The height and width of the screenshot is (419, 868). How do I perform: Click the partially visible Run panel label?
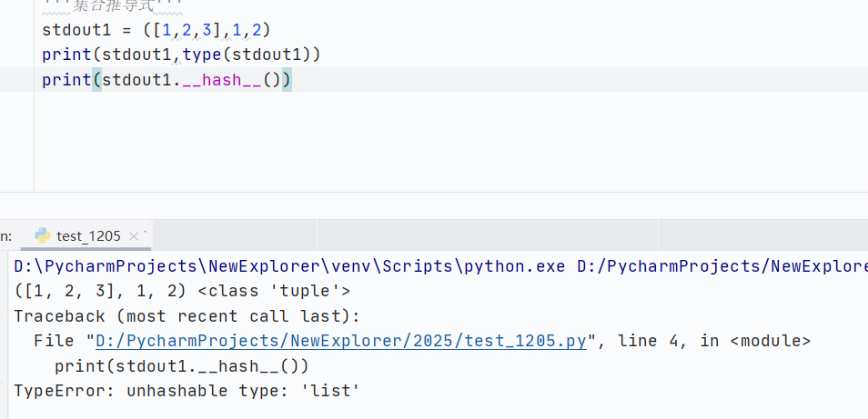click(x=5, y=236)
